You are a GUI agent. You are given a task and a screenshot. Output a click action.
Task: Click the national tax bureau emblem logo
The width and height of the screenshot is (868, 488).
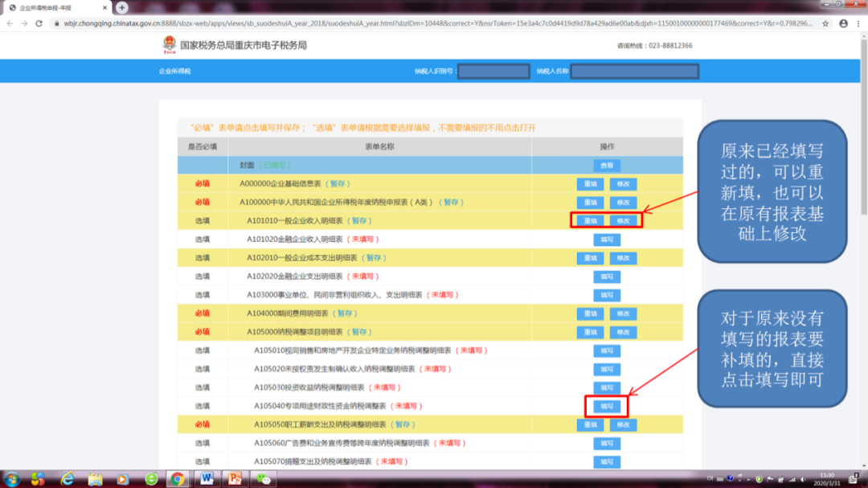tap(170, 45)
